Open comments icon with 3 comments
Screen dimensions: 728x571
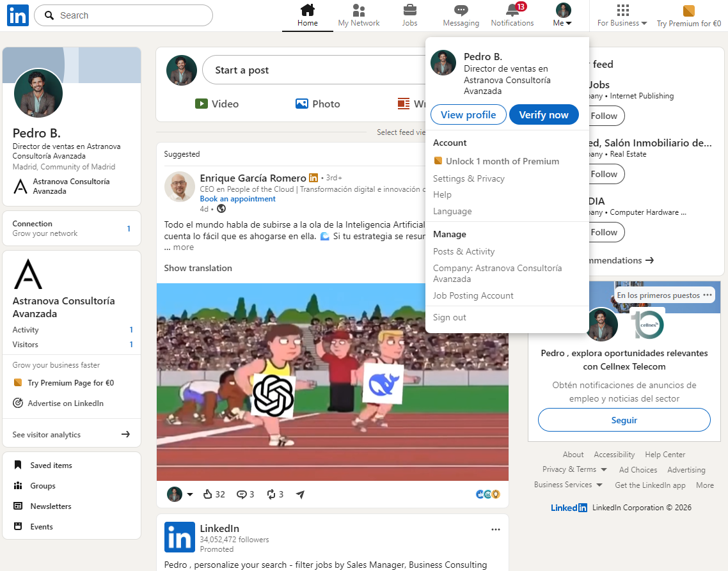point(245,494)
